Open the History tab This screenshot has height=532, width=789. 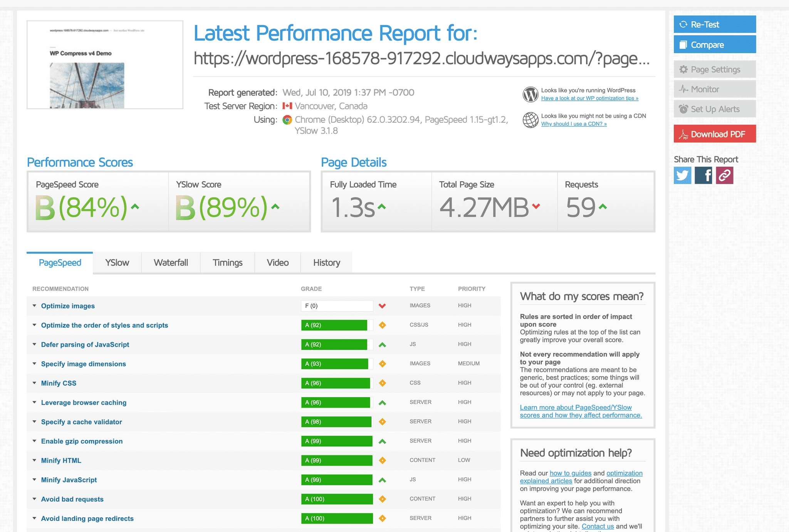coord(326,263)
